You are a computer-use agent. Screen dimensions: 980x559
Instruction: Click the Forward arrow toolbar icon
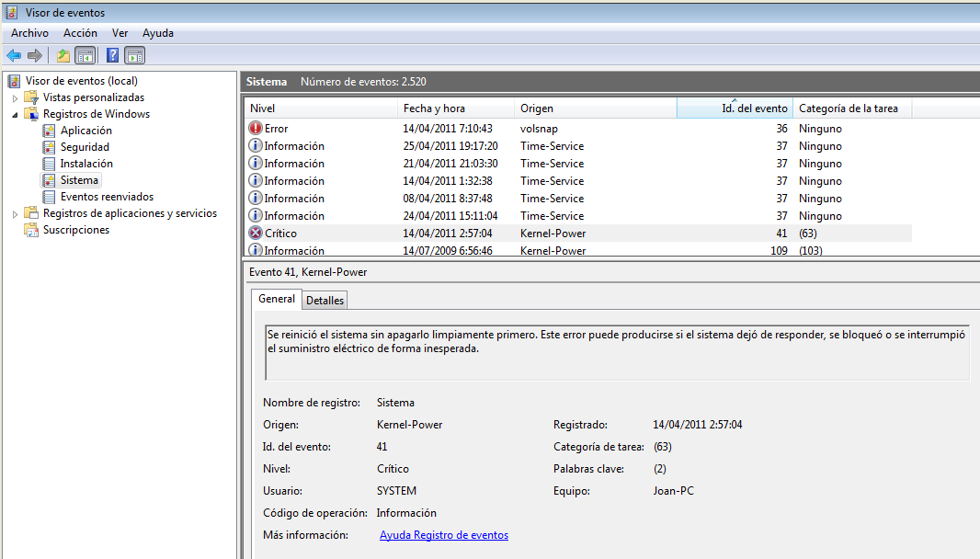click(35, 55)
